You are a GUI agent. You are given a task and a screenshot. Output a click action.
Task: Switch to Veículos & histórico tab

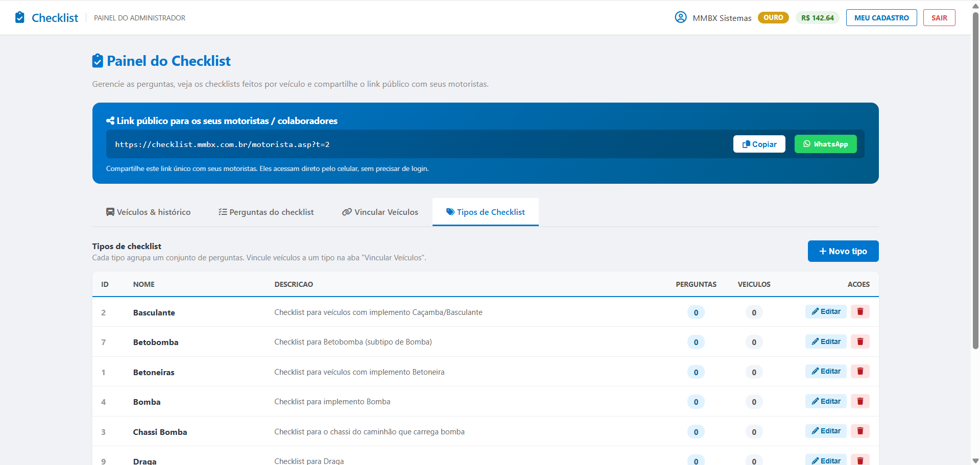148,212
